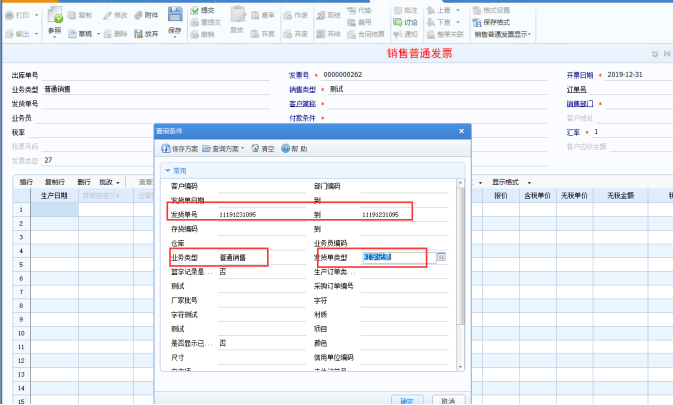Viewport: 673px width, 405px height.
Task: Open the 输出 dropdown arrow
Action: pos(36,33)
